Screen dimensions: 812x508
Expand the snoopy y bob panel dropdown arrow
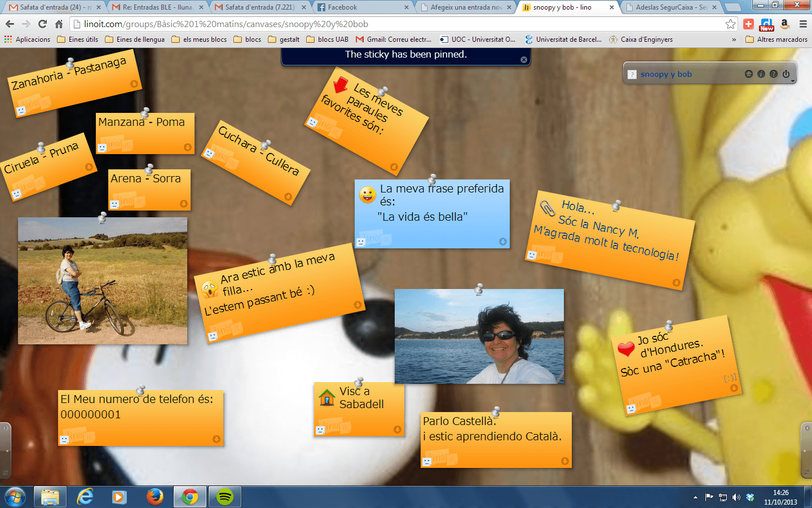coord(793,81)
